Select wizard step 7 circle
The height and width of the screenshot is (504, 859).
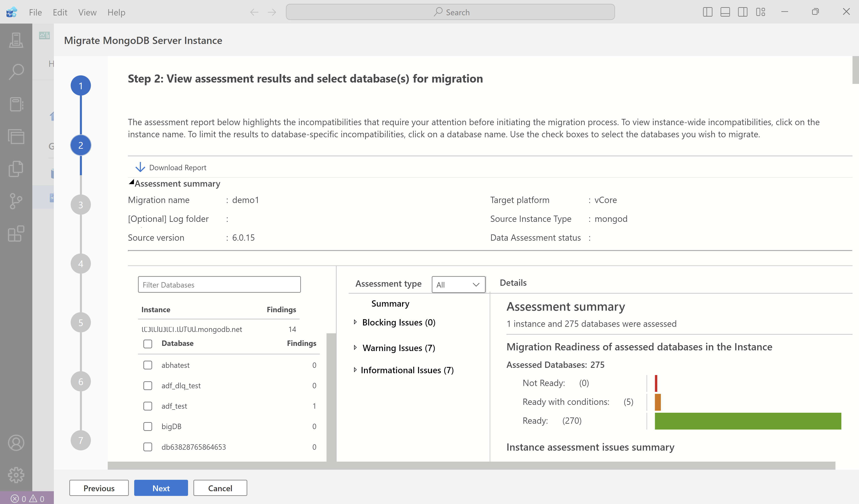click(x=81, y=440)
